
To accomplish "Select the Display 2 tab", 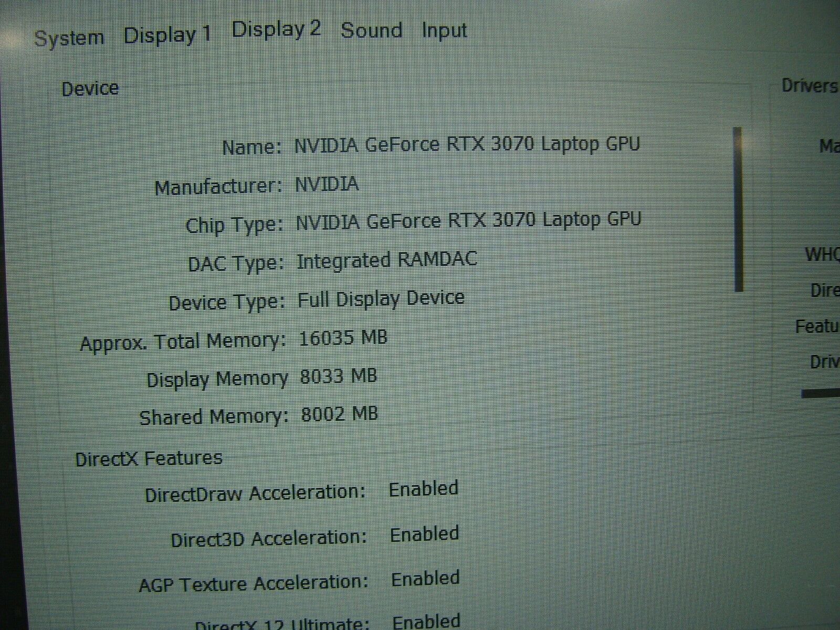I will (276, 30).
